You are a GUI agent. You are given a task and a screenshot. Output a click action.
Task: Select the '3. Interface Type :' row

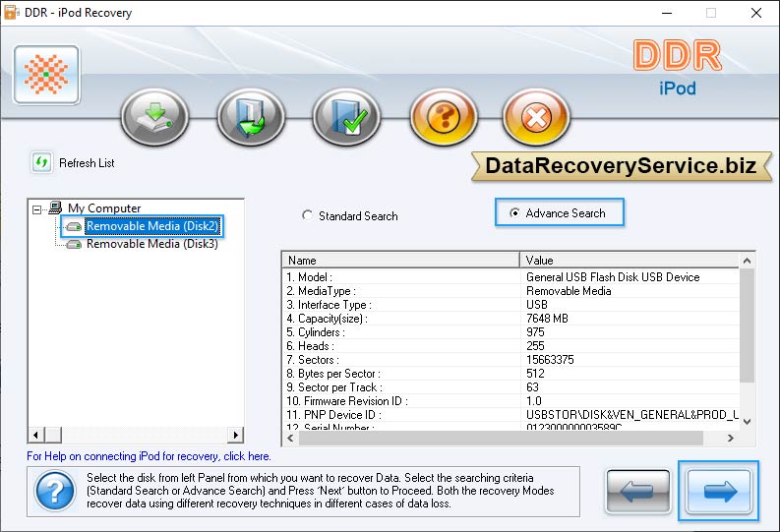point(510,305)
